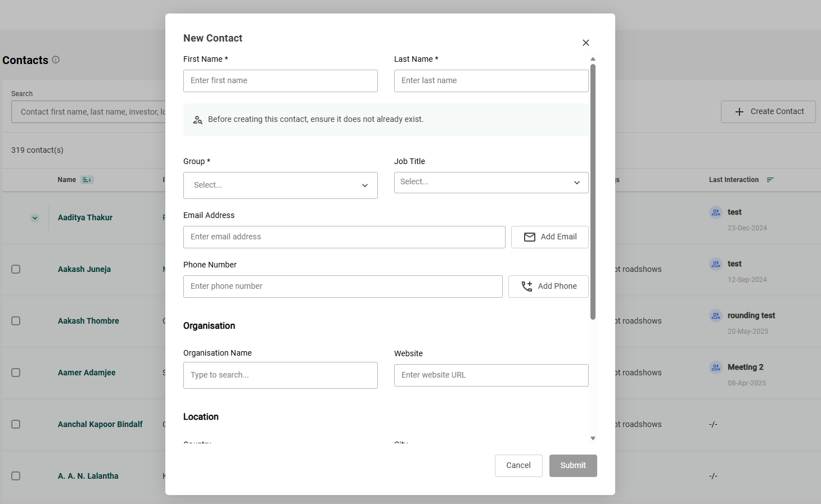
Task: Tick the checkbox for Aakash Juneja
Action: 16,269
